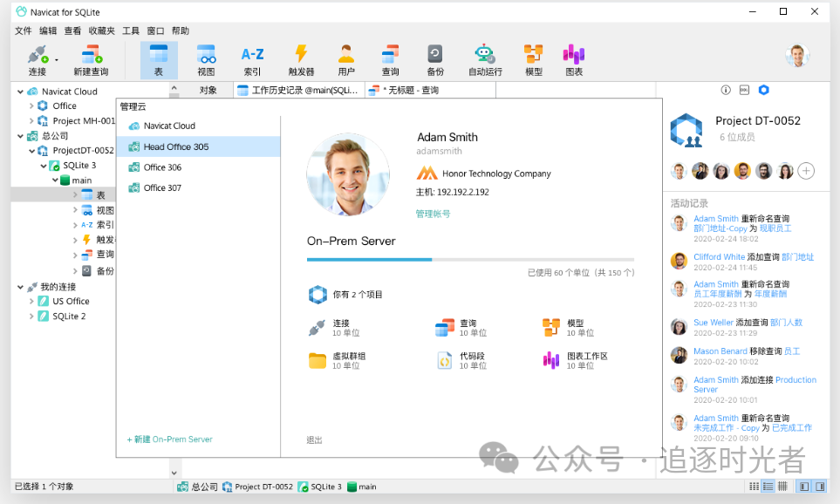Screen dimensions: 840x504
Task: Collapse the 总公司 tree node
Action: point(20,136)
